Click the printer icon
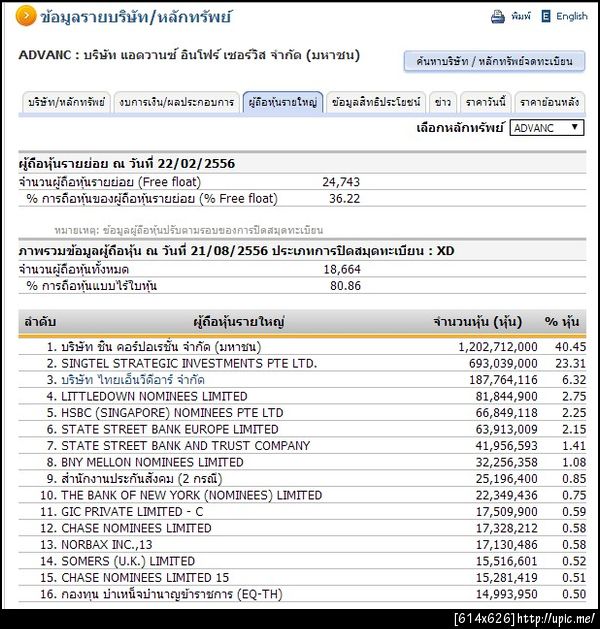600x629 pixels. (498, 16)
